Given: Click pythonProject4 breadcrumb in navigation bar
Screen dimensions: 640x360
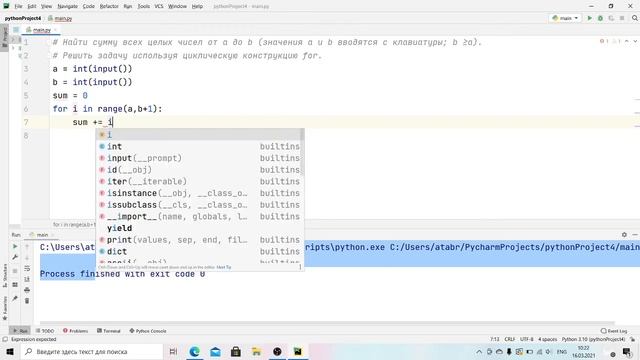Looking at the screenshot, I should pos(23,18).
